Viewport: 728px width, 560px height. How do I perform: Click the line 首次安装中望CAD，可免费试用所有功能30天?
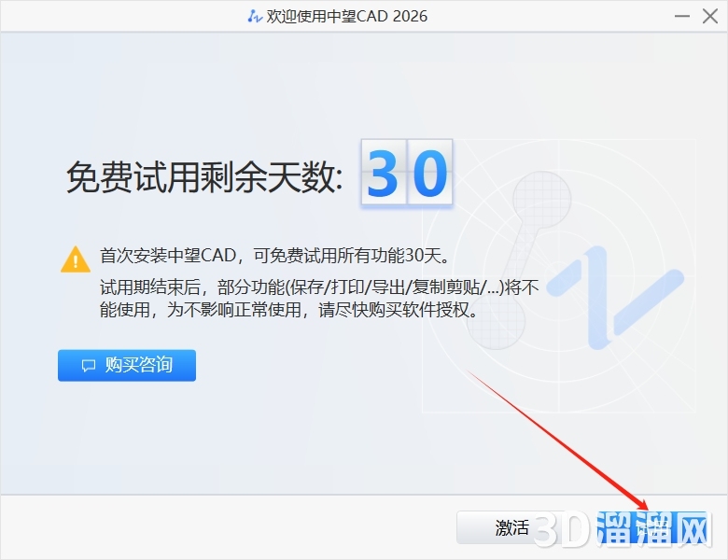[274, 256]
